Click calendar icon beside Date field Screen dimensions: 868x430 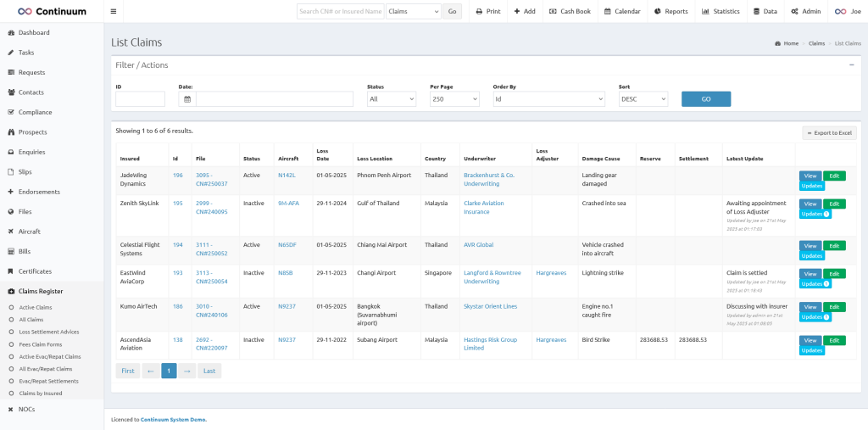(187, 99)
